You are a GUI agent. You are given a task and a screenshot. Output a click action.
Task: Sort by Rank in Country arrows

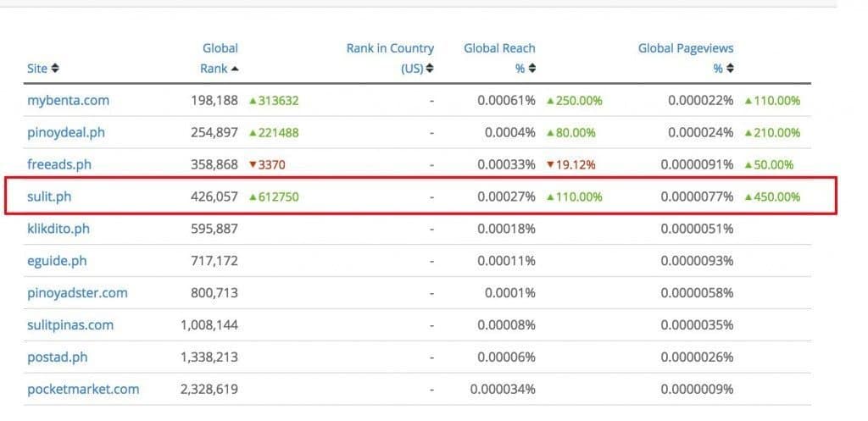(x=430, y=69)
